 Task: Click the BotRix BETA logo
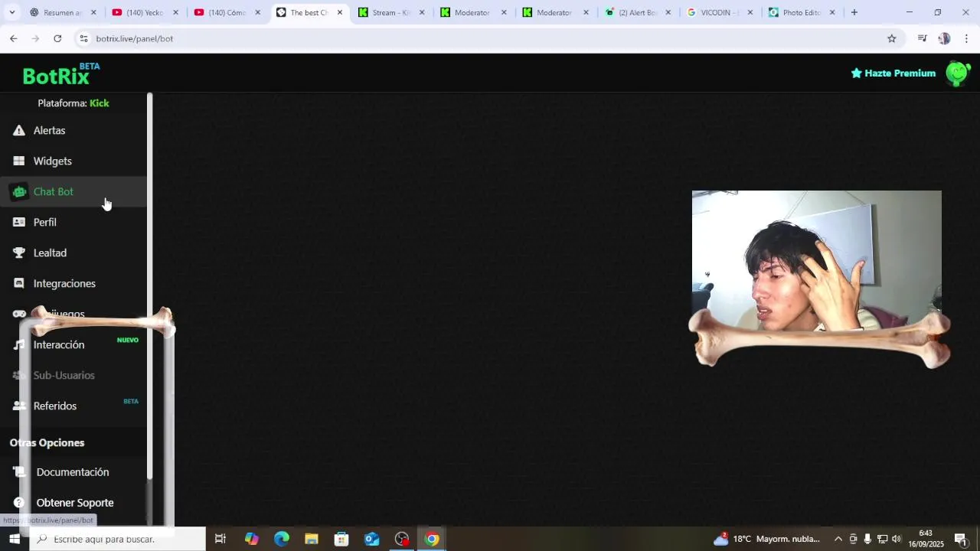(60, 74)
